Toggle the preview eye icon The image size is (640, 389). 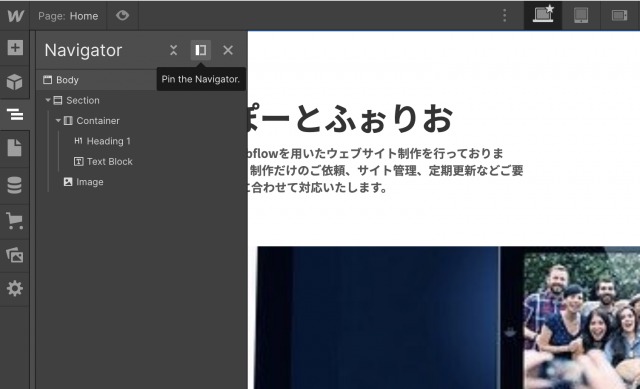click(x=122, y=16)
